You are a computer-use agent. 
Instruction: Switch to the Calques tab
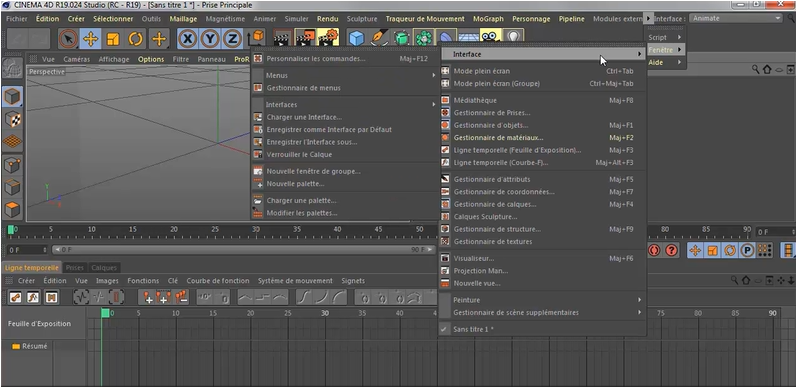point(104,267)
